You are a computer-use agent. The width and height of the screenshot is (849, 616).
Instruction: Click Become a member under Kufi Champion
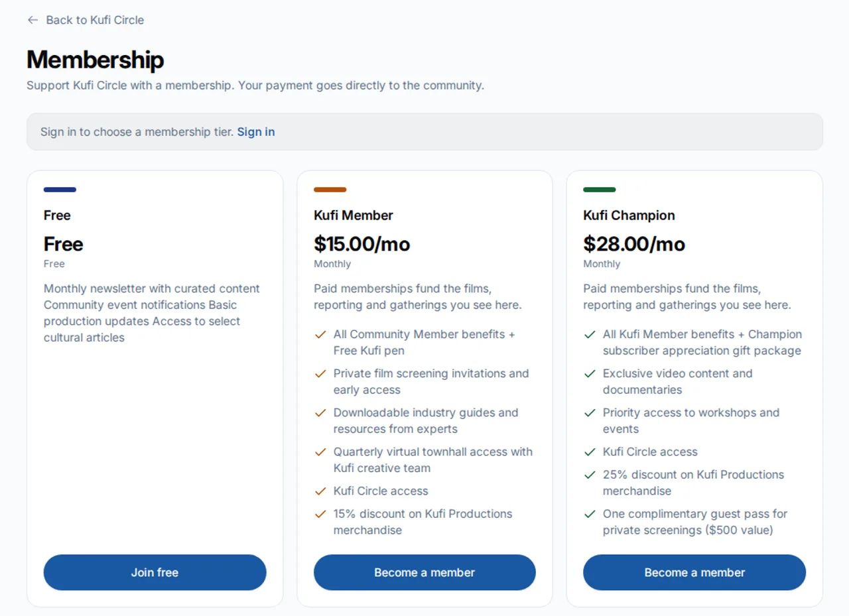pos(694,572)
